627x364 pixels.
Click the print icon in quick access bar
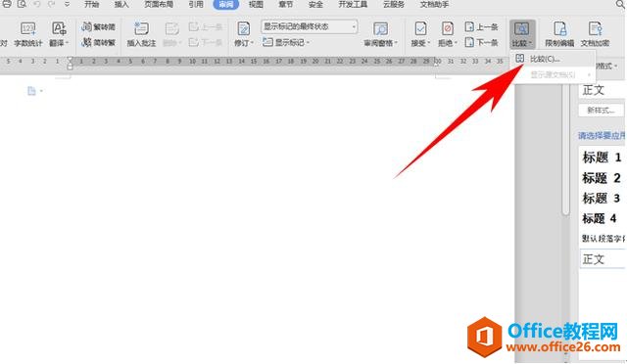point(7,4)
